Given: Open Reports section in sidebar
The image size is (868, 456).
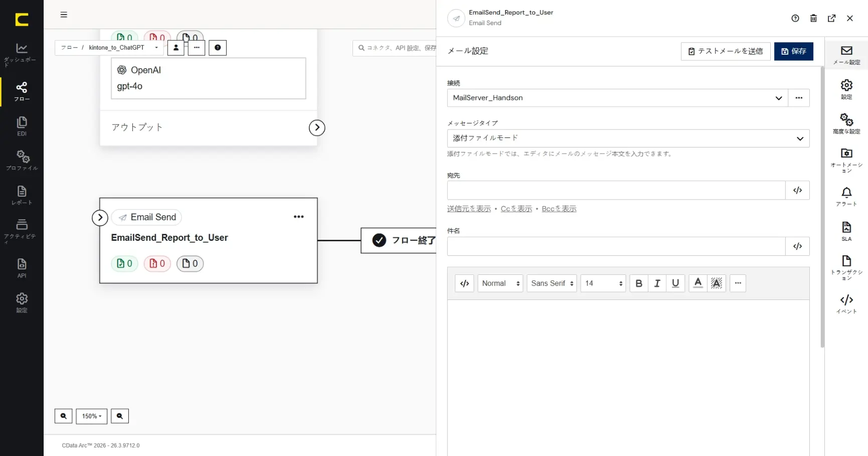Looking at the screenshot, I should (x=22, y=195).
